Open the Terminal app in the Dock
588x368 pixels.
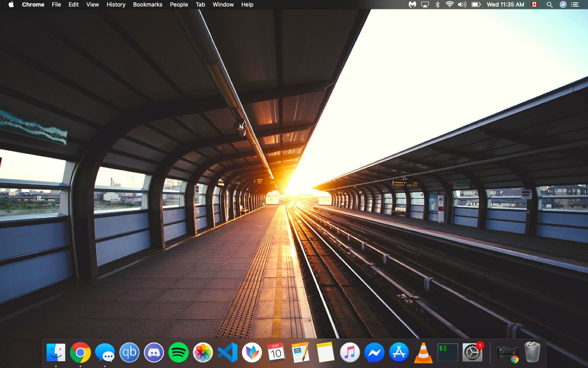point(448,352)
